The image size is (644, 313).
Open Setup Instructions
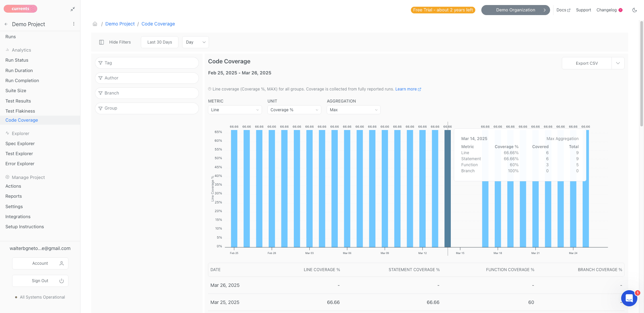coord(24,227)
